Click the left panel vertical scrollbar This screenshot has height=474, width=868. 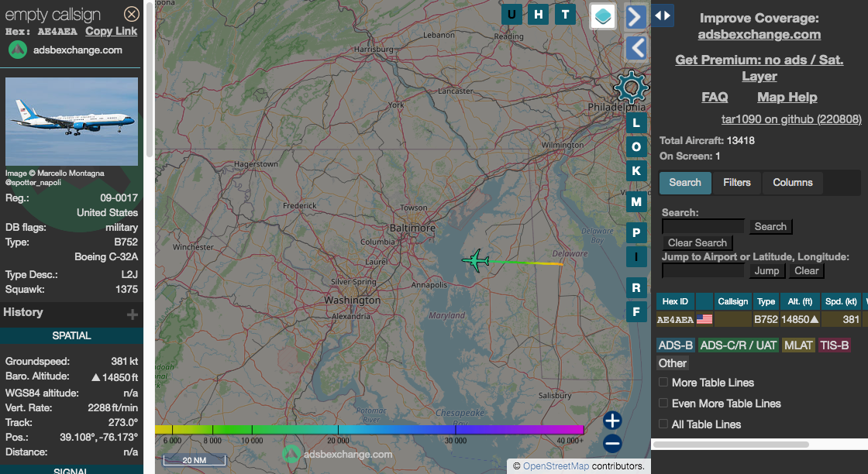[150, 81]
